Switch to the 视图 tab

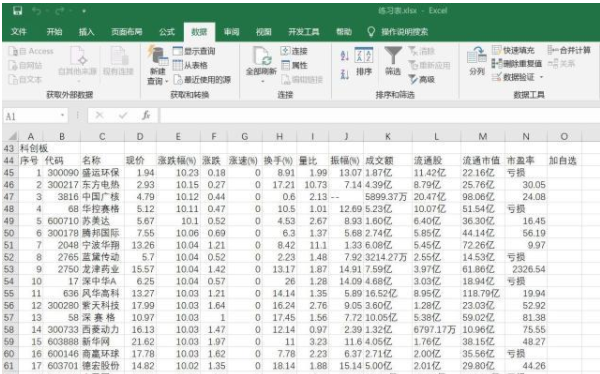[x=264, y=32]
